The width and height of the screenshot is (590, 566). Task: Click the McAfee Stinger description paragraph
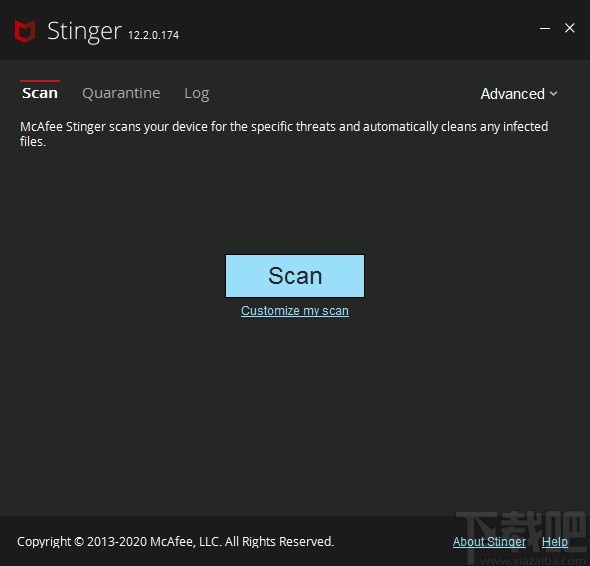tap(284, 134)
